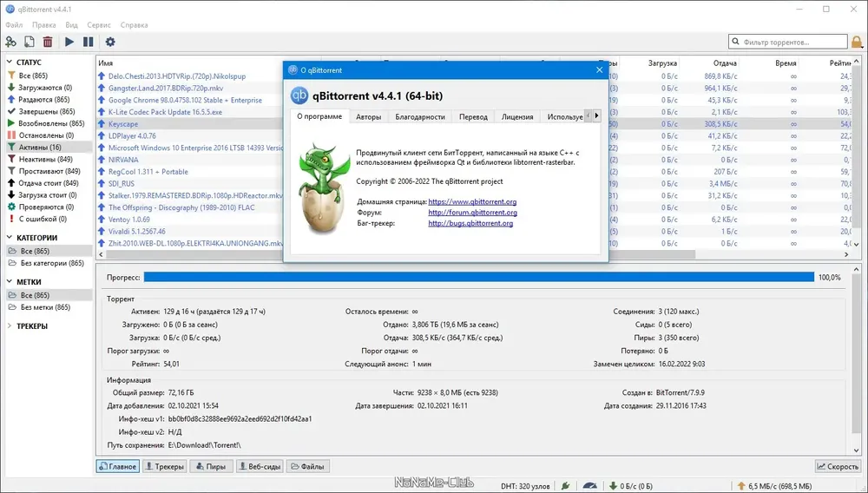Open the Файлы details tab

tap(308, 466)
